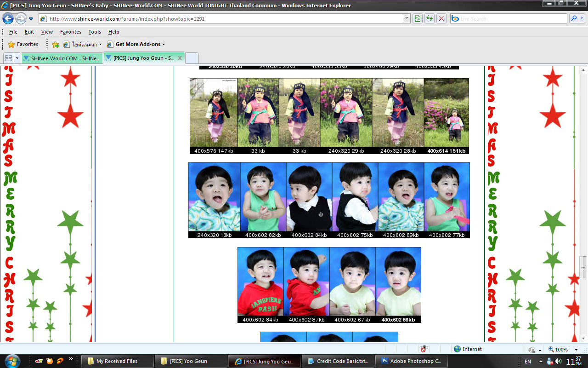Show more Quick Launch items chevron
The image size is (588, 368).
[71, 359]
